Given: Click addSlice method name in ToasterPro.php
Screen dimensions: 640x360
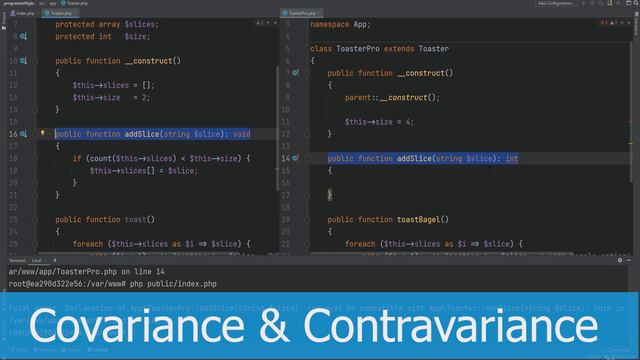Looking at the screenshot, I should click(414, 158).
